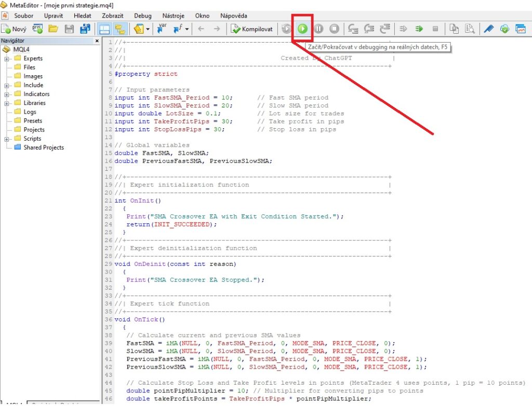Expand the Indicators folder tree node
This screenshot has height=406, width=532.
pos(7,94)
